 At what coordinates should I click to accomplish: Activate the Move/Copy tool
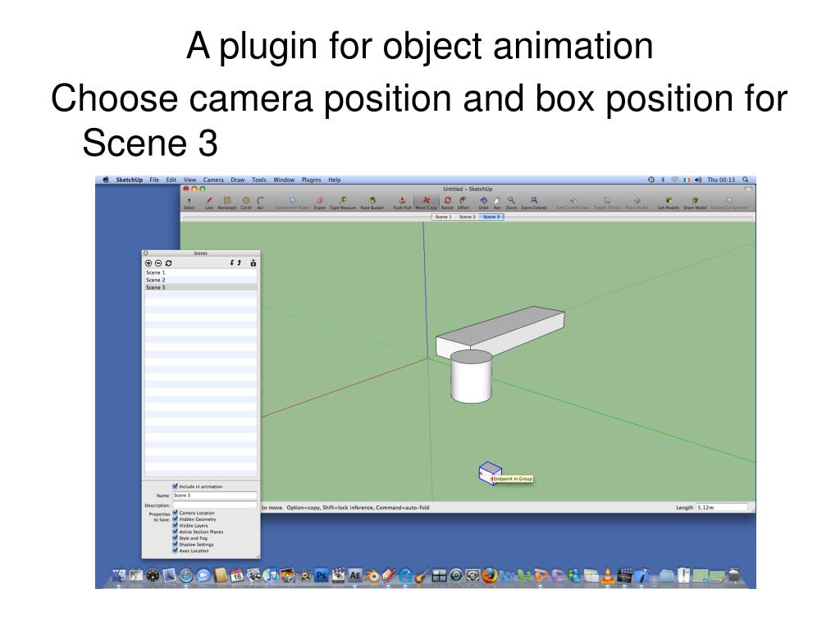(x=427, y=202)
